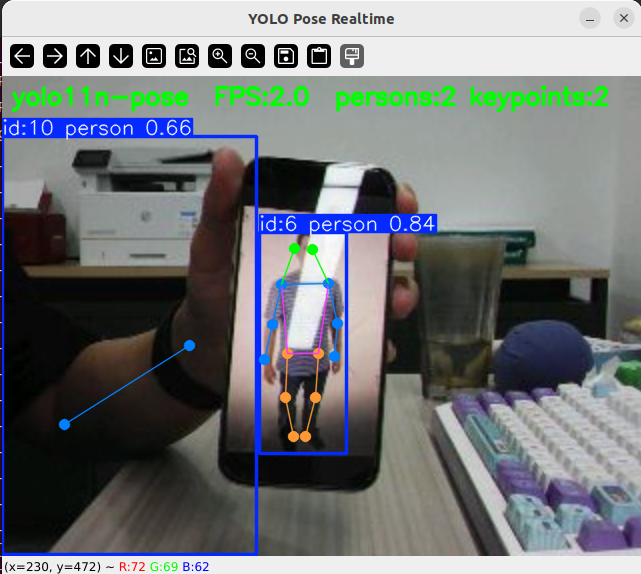The width and height of the screenshot is (641, 574).
Task: Click the 'persons:2' overlay text
Action: click(395, 98)
